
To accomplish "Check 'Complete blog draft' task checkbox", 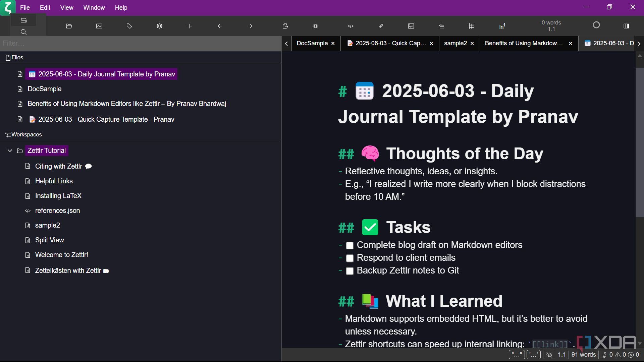I will pos(350,246).
